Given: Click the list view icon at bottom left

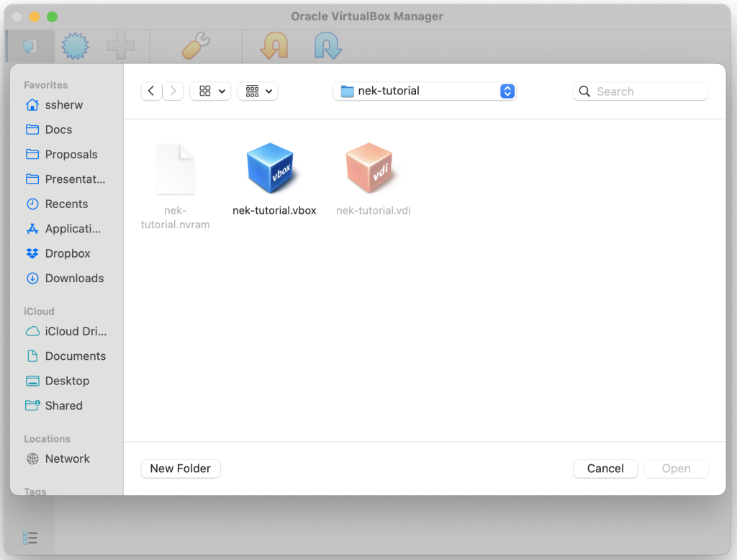Looking at the screenshot, I should [30, 538].
